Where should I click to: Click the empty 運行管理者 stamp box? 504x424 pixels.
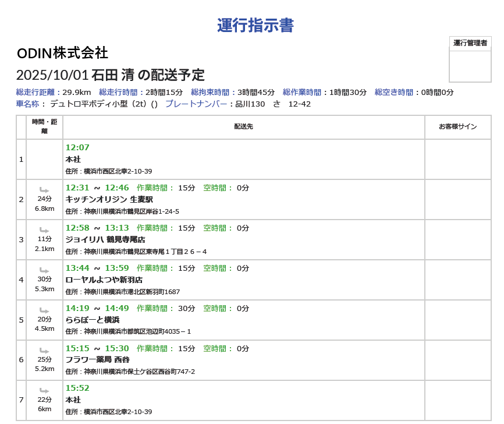pos(470,65)
